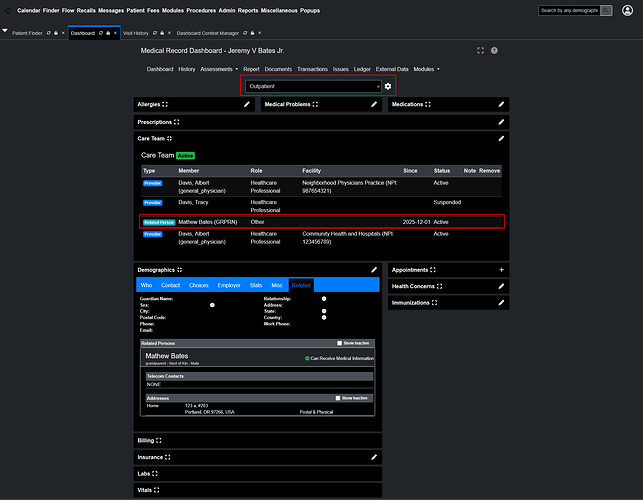This screenshot has height=500, width=643.
Task: Click the Medical Problems pencil edit icon
Action: (x=374, y=104)
